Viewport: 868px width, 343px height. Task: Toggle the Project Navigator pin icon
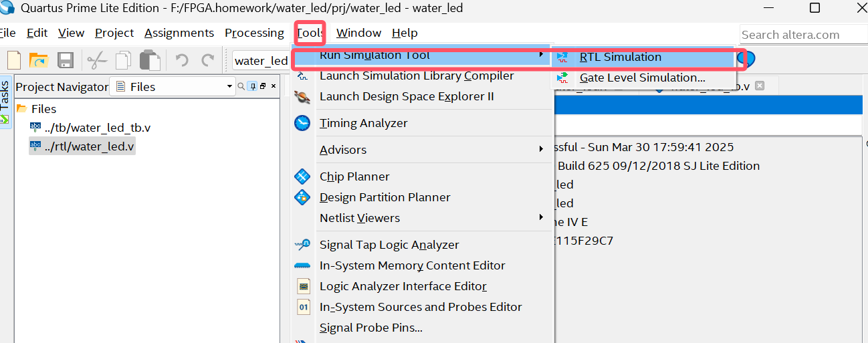tap(253, 86)
